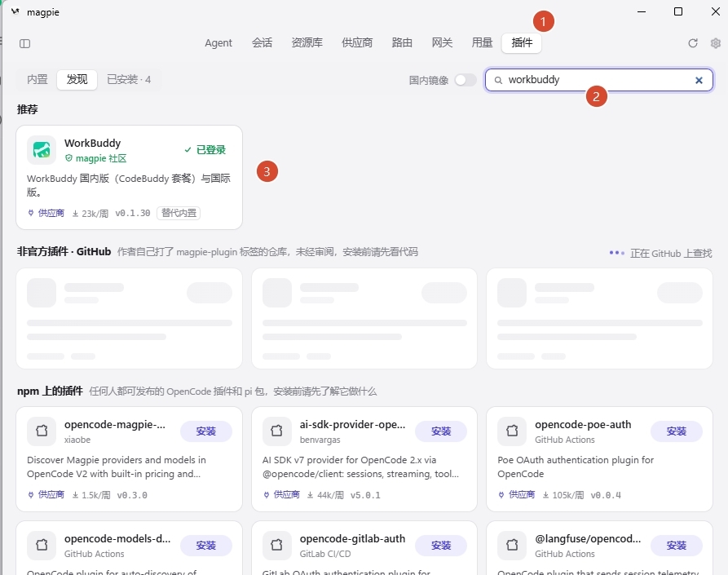Toggle the sidebar panel icon
The width and height of the screenshot is (728, 575).
(x=24, y=44)
